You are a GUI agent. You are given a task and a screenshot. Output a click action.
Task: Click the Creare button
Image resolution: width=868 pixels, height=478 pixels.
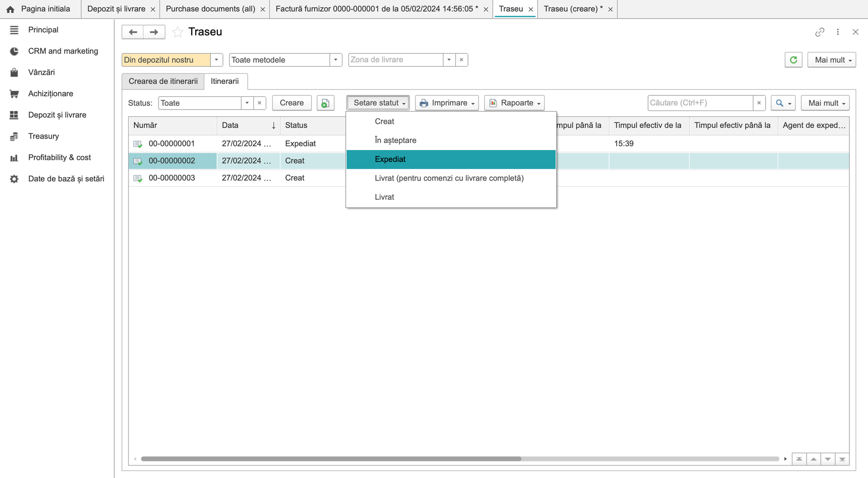pyautogui.click(x=291, y=103)
